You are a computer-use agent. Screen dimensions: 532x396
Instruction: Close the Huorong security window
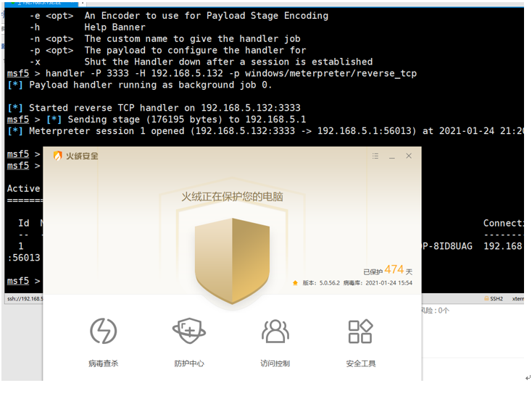pos(409,156)
